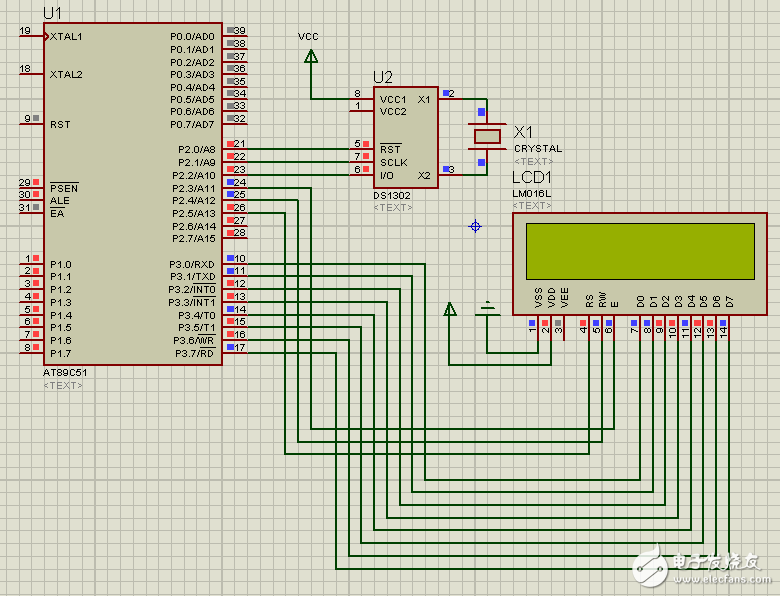The image size is (780, 596).
Task: Select the LM016L part name text
Action: pos(532,193)
